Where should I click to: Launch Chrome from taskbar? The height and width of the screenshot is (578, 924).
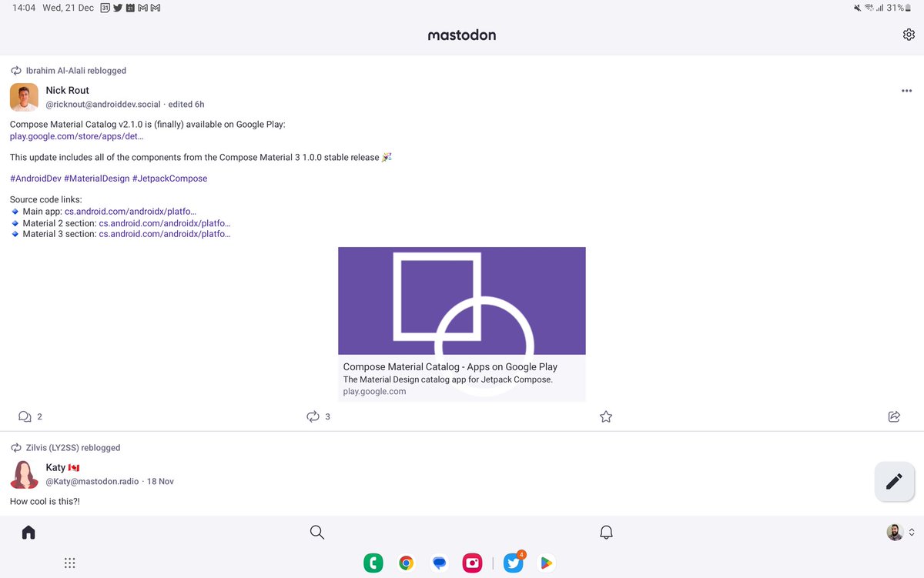(x=406, y=563)
